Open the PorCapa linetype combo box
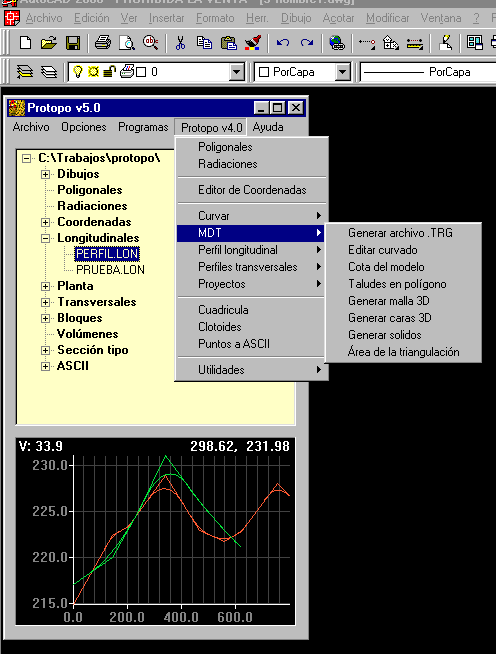Screen dimensions: 496x654 point(430,72)
